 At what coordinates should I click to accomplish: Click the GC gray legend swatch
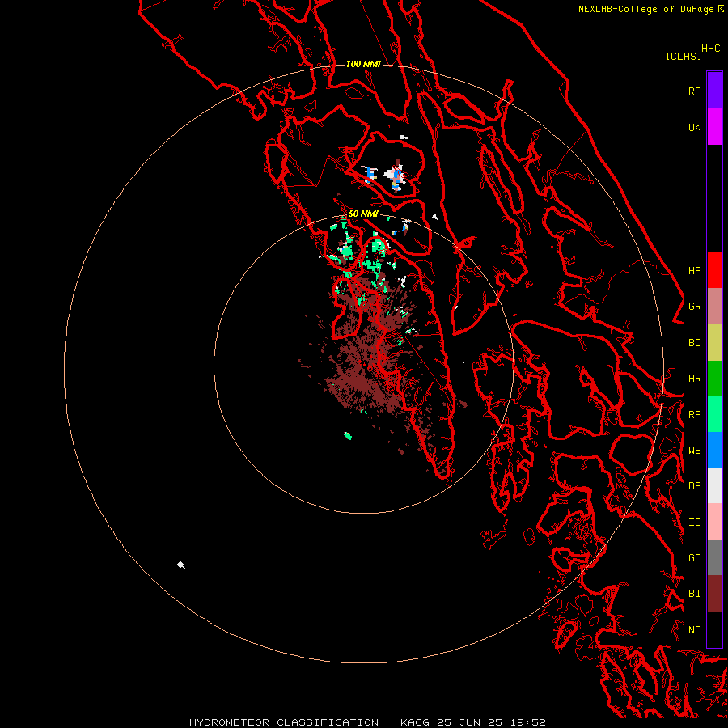[x=714, y=557]
